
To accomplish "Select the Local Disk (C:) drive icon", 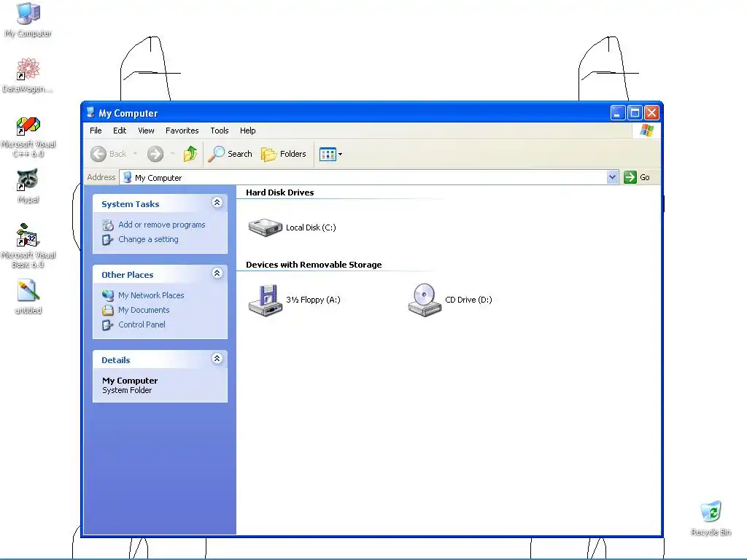I will [266, 227].
